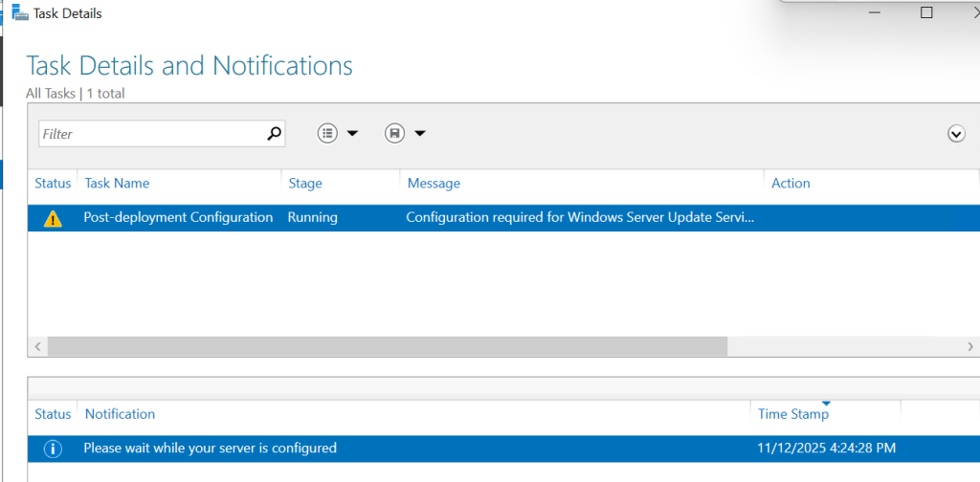Sort by the Task Name column header
This screenshot has height=482, width=980.
click(117, 184)
